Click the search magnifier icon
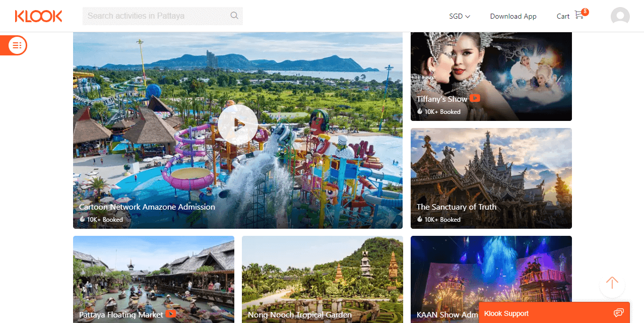The height and width of the screenshot is (323, 644). click(x=234, y=16)
